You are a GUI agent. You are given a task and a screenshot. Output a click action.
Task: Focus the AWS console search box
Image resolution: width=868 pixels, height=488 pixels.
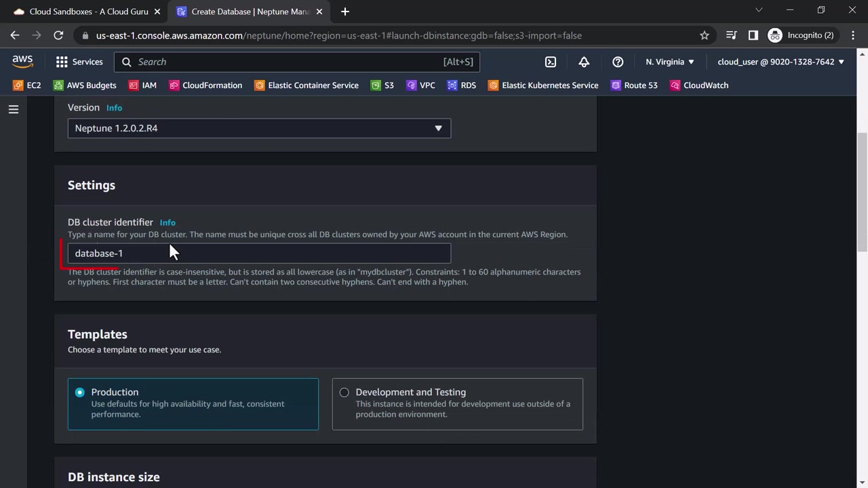297,62
